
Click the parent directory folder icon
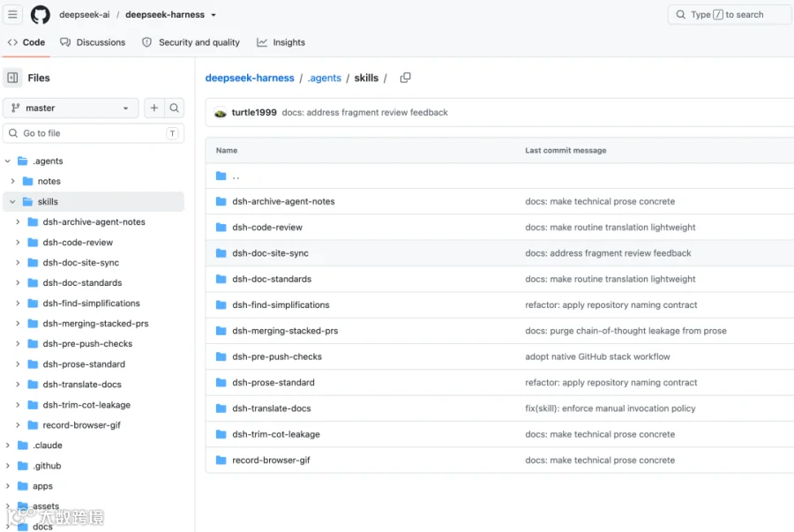pyautogui.click(x=221, y=176)
